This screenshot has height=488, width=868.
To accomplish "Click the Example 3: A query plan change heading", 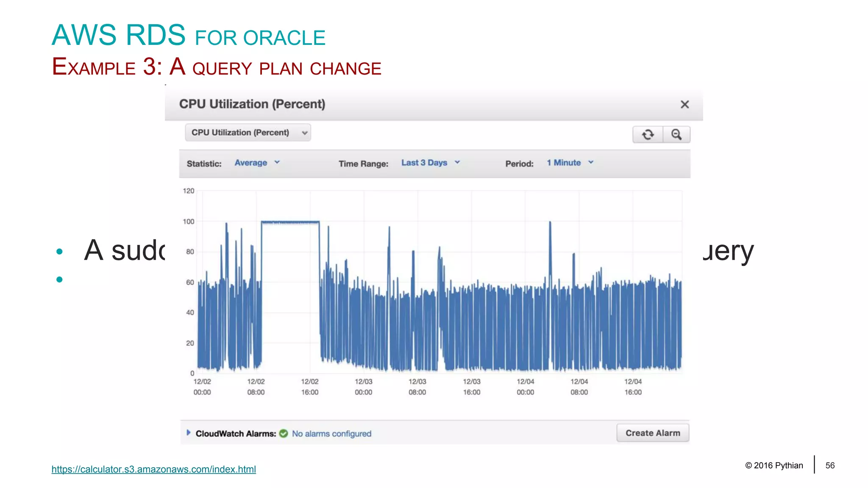I will (217, 67).
